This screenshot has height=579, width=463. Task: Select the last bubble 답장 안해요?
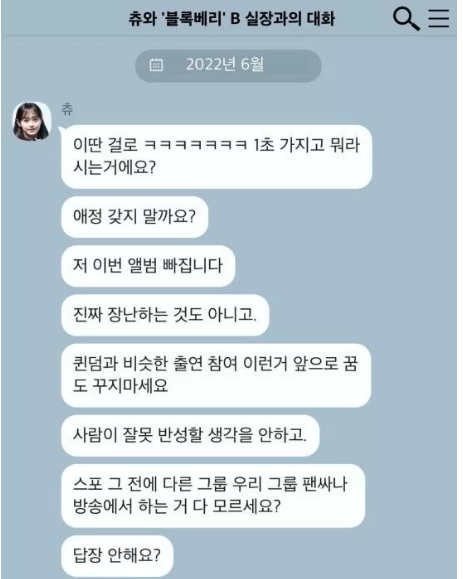[x=117, y=556]
